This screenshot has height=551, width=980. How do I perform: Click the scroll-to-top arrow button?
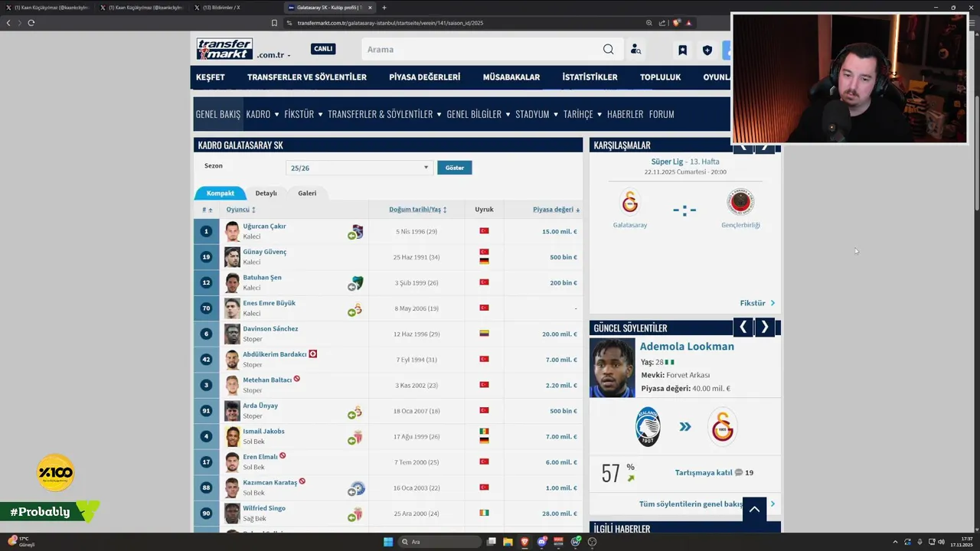click(754, 509)
